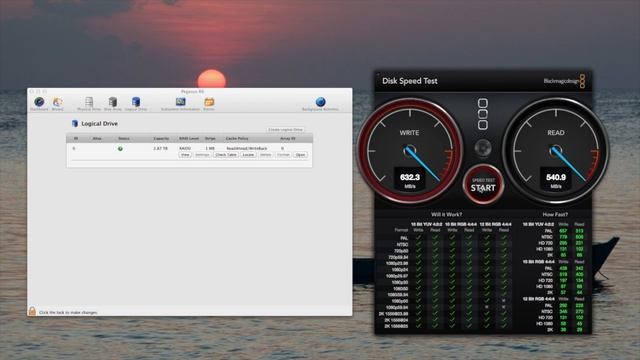Click the Capacity column header
The width and height of the screenshot is (640, 360).
[x=161, y=139]
